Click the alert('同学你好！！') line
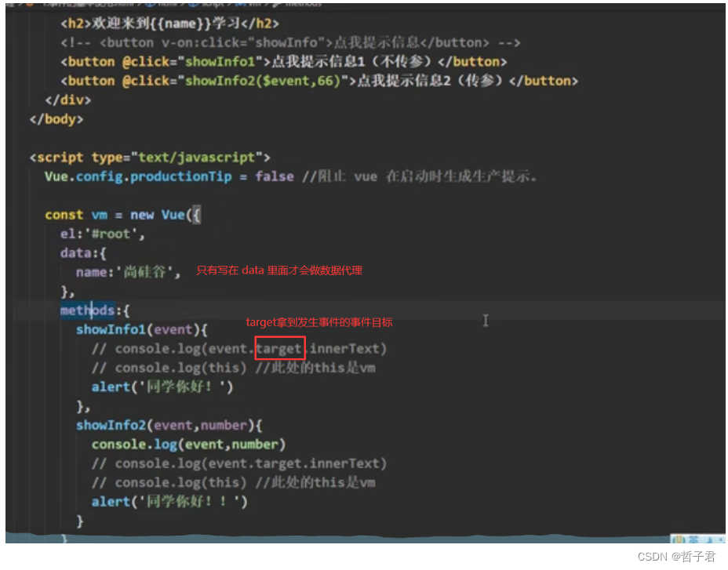Screen dimensions: 728x570 [169, 502]
